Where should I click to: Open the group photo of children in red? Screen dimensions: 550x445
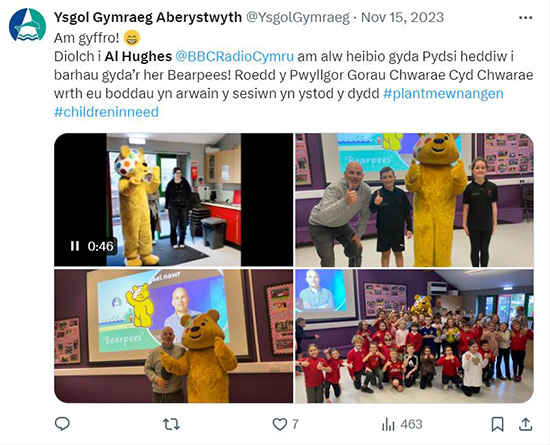pos(414,336)
